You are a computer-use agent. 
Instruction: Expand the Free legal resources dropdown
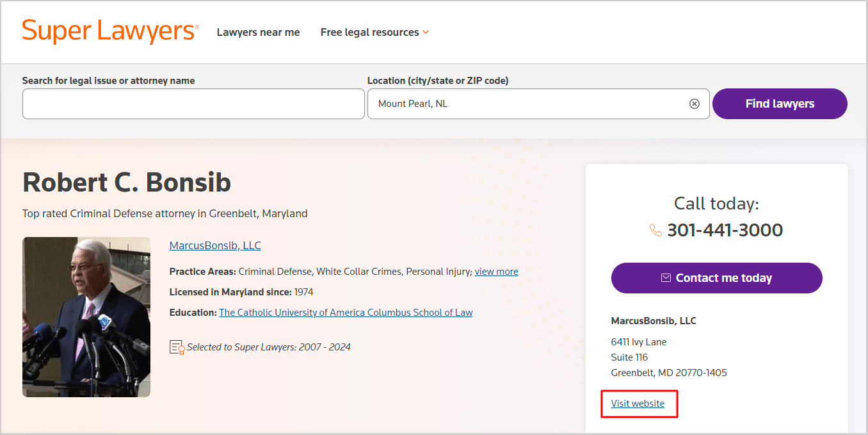point(374,31)
